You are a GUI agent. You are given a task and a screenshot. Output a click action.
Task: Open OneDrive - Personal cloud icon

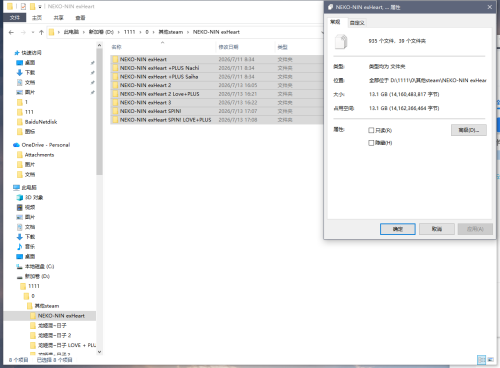[16, 145]
